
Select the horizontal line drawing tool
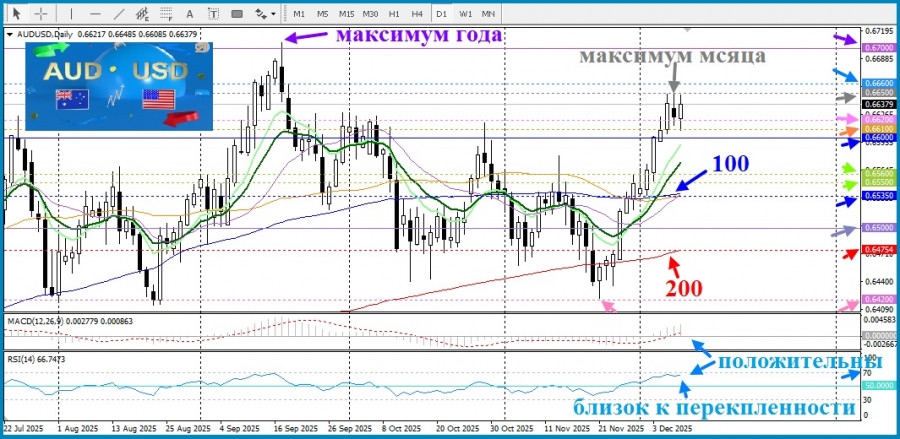click(x=95, y=13)
